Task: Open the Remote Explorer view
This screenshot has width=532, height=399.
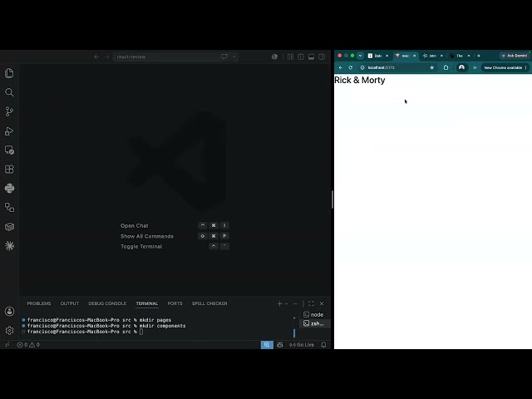Action: pos(9,150)
